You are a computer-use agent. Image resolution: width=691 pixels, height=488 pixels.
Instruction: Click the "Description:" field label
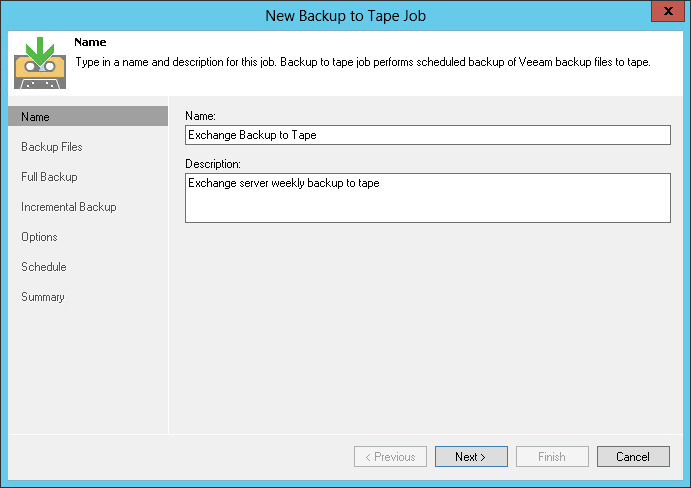tap(214, 163)
